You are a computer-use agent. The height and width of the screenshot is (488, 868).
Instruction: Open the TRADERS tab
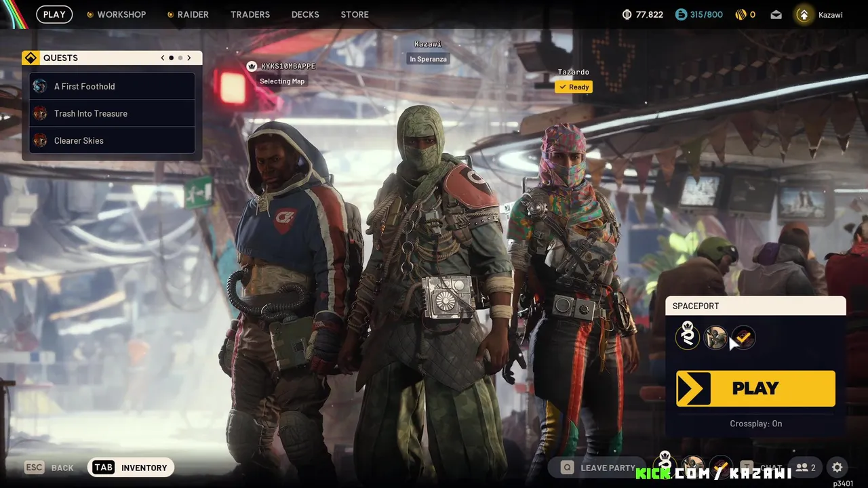250,14
